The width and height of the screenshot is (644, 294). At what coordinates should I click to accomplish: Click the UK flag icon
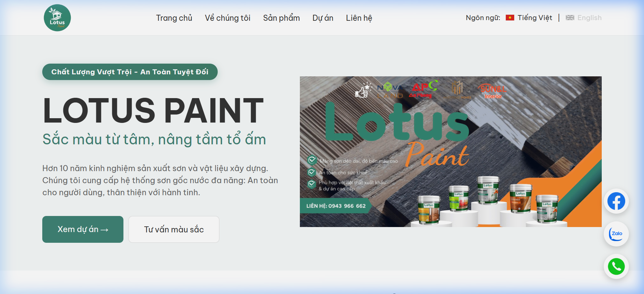[570, 18]
